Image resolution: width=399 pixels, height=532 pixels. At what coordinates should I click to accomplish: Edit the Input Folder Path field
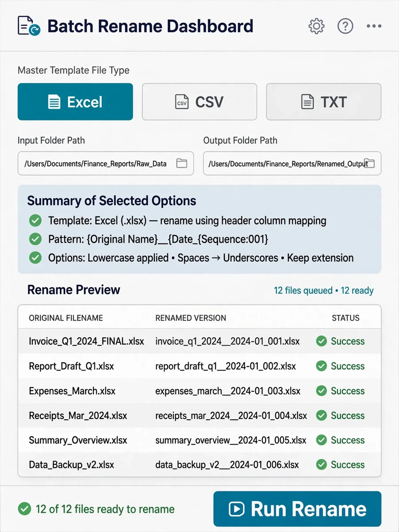(x=106, y=163)
